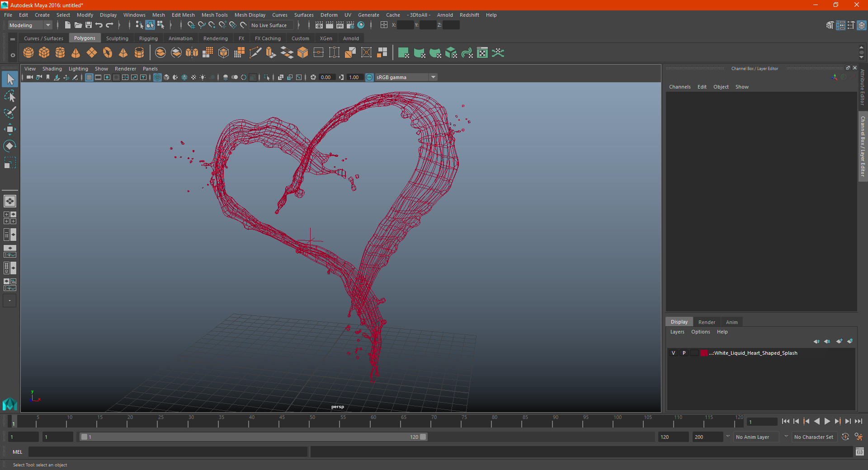
Task: Click the IPR render icon
Action: click(x=340, y=25)
